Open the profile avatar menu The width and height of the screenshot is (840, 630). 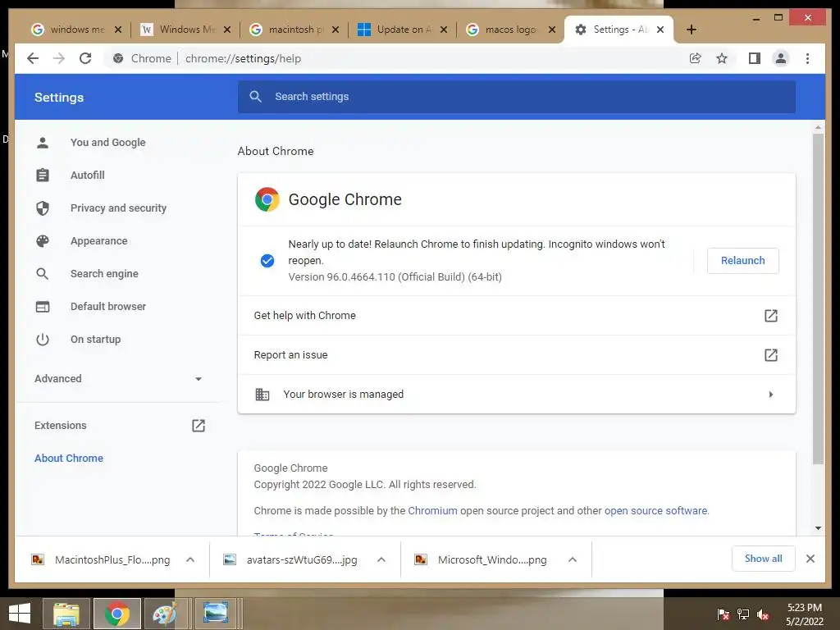[x=781, y=58]
